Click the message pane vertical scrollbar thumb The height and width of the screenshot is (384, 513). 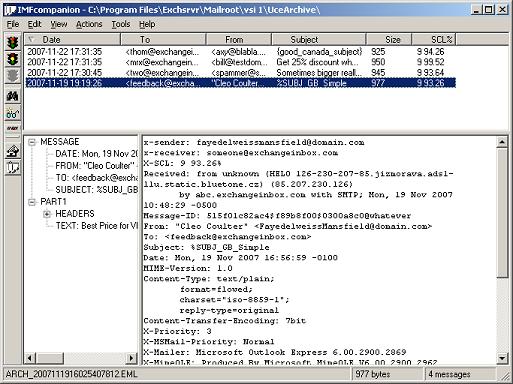tap(502, 213)
